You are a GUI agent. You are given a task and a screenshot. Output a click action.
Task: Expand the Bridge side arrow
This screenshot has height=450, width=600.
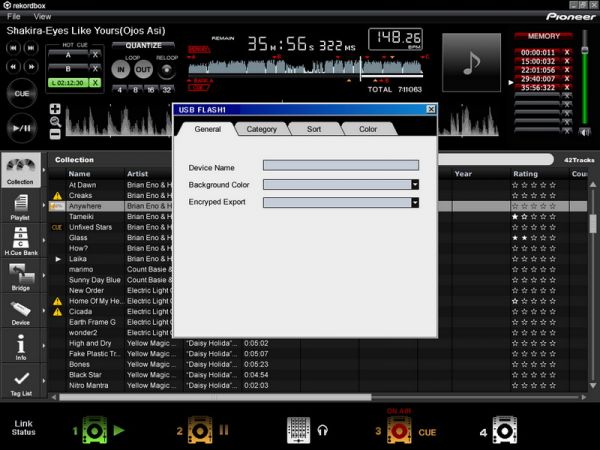(x=44, y=276)
